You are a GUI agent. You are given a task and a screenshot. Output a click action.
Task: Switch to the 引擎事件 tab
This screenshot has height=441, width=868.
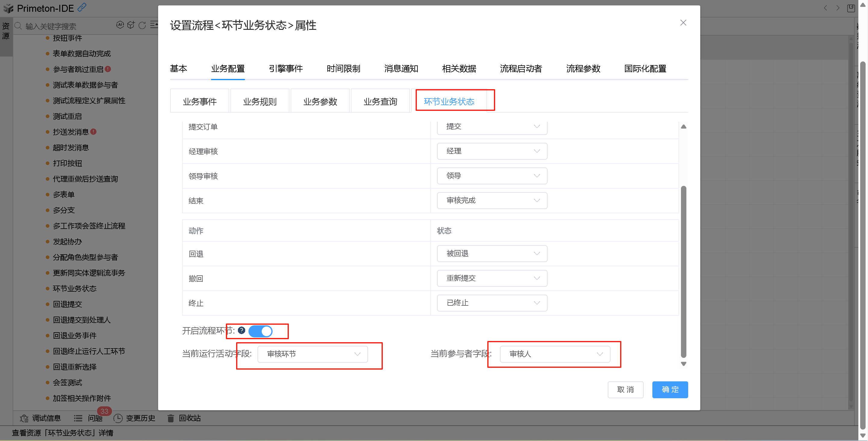click(x=286, y=69)
